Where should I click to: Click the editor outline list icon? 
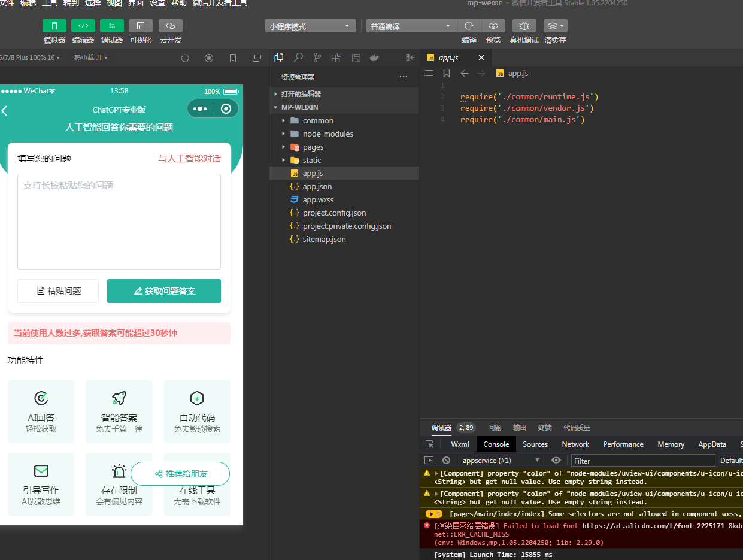(x=429, y=73)
